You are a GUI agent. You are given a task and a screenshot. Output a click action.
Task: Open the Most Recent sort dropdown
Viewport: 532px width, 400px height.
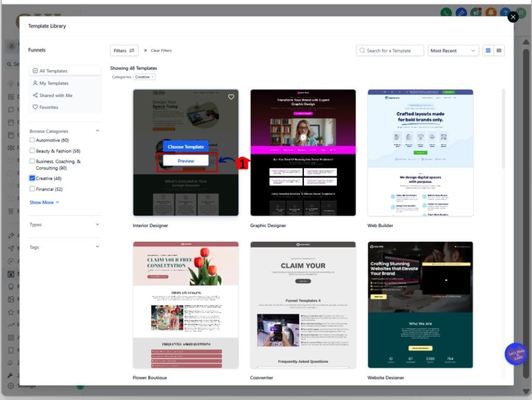pyautogui.click(x=453, y=50)
